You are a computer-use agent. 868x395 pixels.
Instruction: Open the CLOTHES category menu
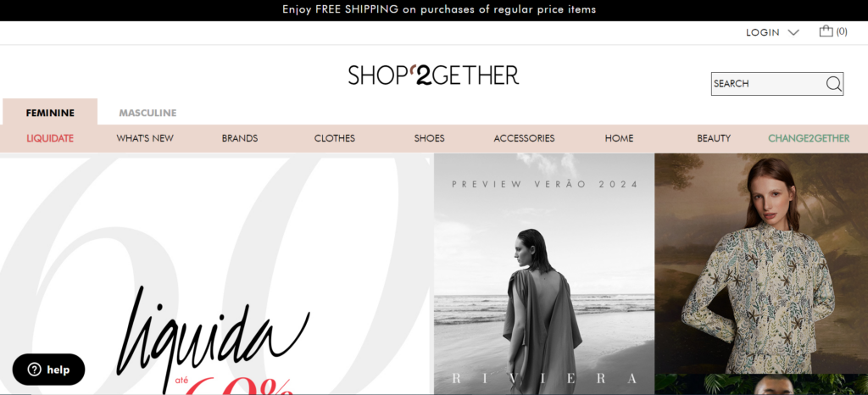point(334,138)
